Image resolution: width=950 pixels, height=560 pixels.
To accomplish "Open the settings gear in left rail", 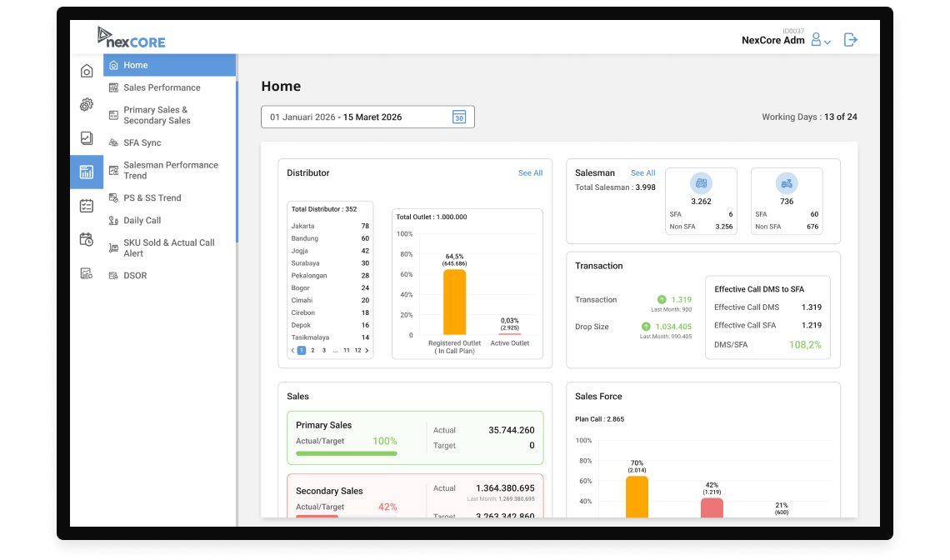I will tap(87, 105).
